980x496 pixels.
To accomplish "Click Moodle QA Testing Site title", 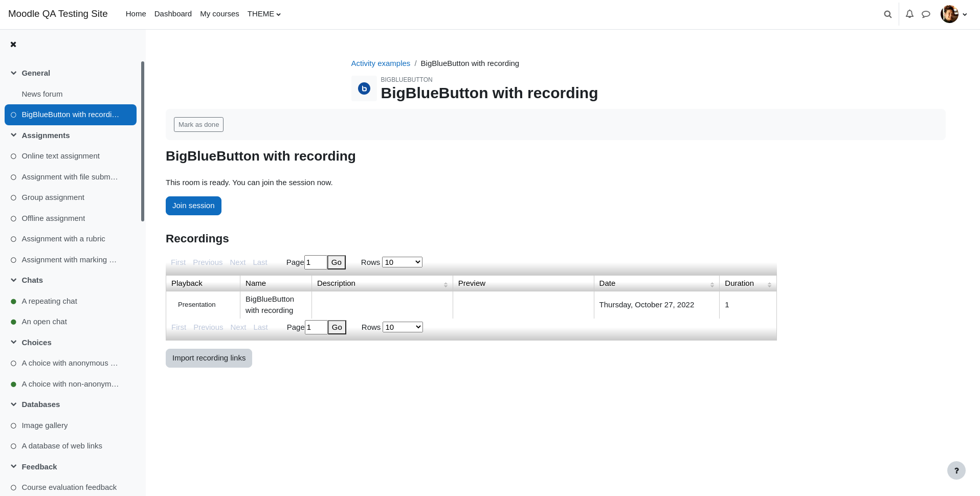I will pos(58,14).
